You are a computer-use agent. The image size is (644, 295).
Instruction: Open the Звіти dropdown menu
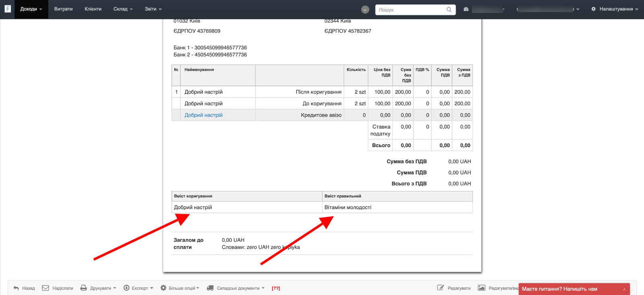[x=153, y=9]
